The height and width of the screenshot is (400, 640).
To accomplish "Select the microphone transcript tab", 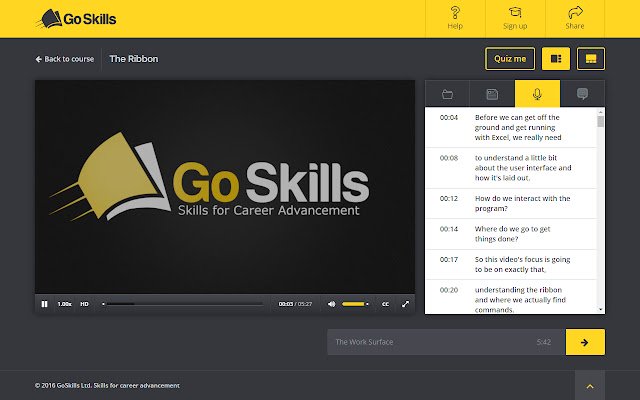I will 537,94.
